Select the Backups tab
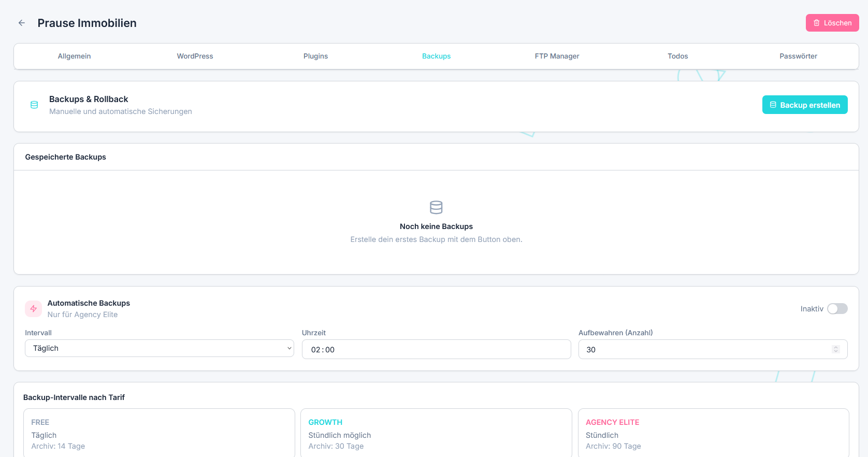 pyautogui.click(x=436, y=56)
